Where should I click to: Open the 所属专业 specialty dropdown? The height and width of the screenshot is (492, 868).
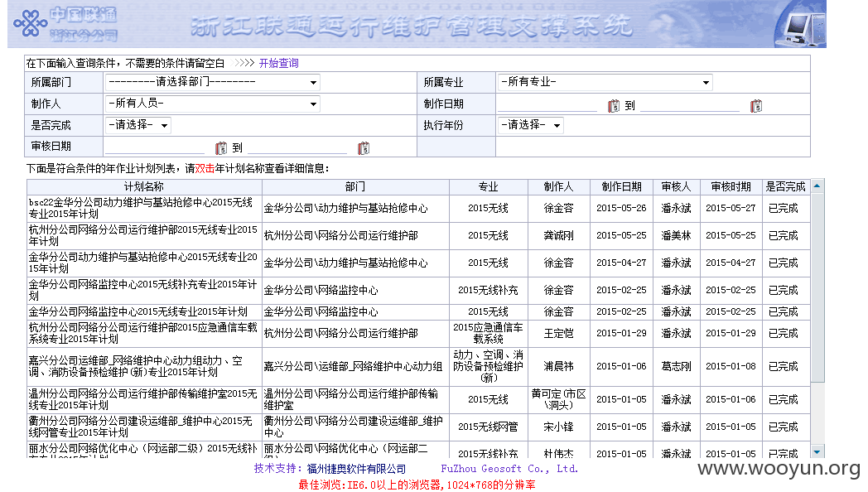[605, 83]
